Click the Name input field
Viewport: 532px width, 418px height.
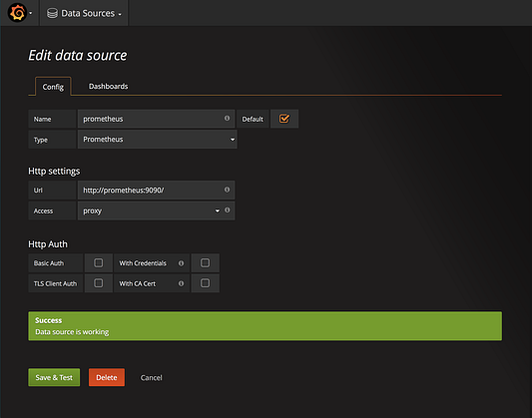click(156, 119)
